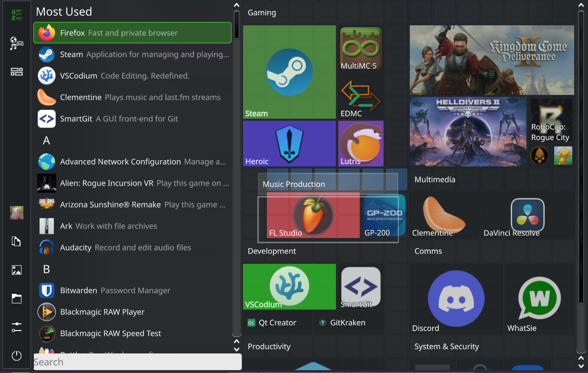Switch to the tiles-only view icon
Screen dimensions: 588x373
[x=17, y=72]
